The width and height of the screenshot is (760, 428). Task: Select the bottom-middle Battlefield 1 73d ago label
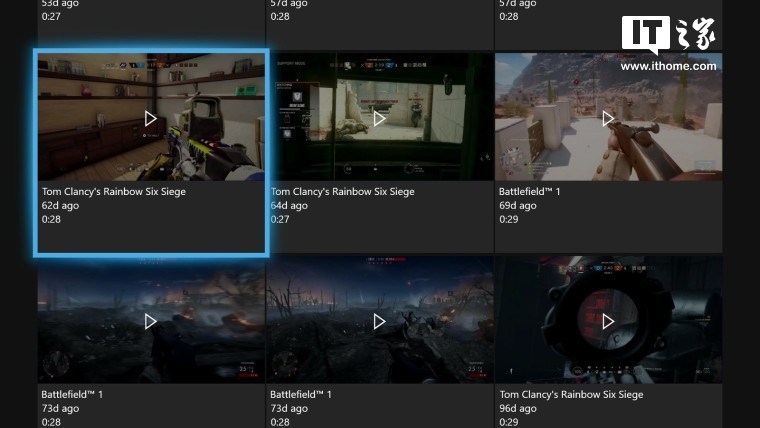289,408
